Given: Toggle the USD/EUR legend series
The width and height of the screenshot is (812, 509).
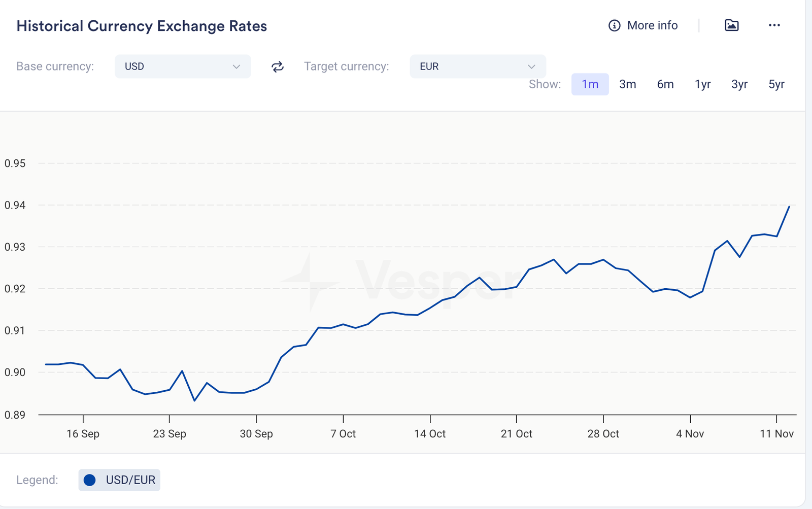Looking at the screenshot, I should (130, 480).
